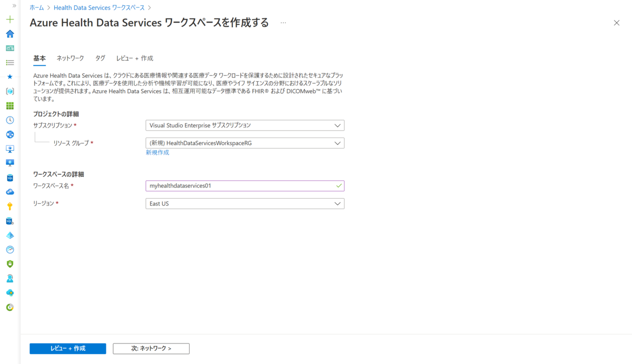Viewport: 632px width, 364px height.
Task: Click the Azure Health Data Services description paragraph
Action: 189,87
